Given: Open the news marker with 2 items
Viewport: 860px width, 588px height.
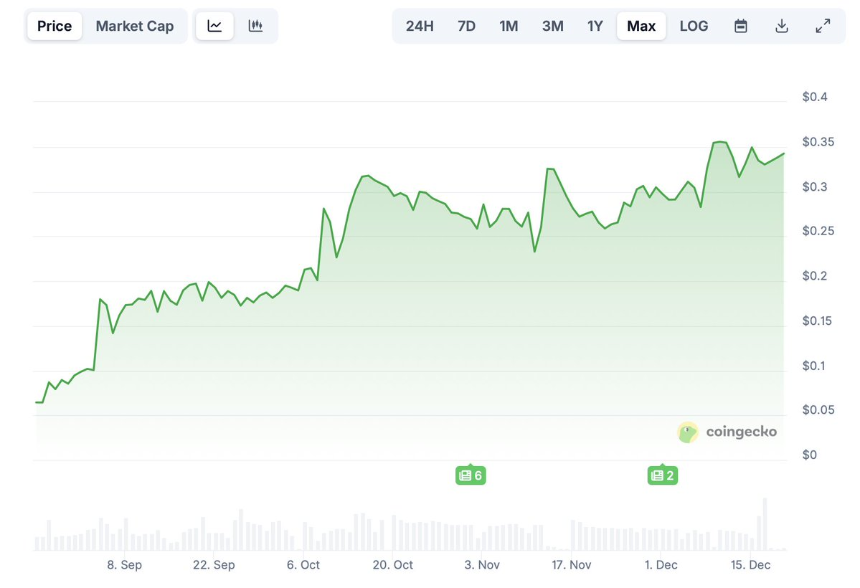Looking at the screenshot, I should coord(662,475).
